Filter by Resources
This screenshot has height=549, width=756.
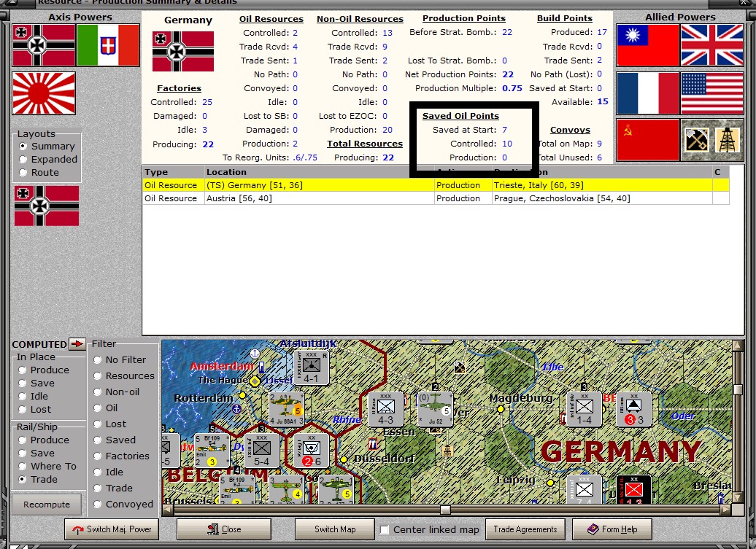click(x=97, y=375)
